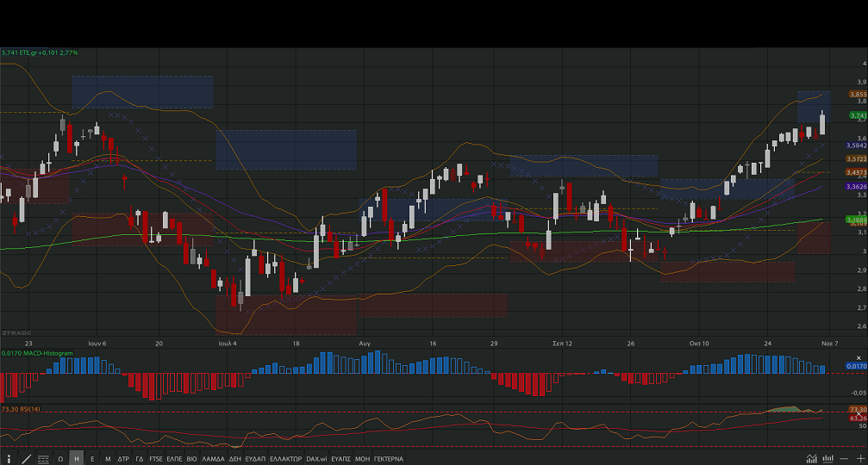Open the data table grid icon
The width and height of the screenshot is (868, 465).
pyautogui.click(x=43, y=459)
